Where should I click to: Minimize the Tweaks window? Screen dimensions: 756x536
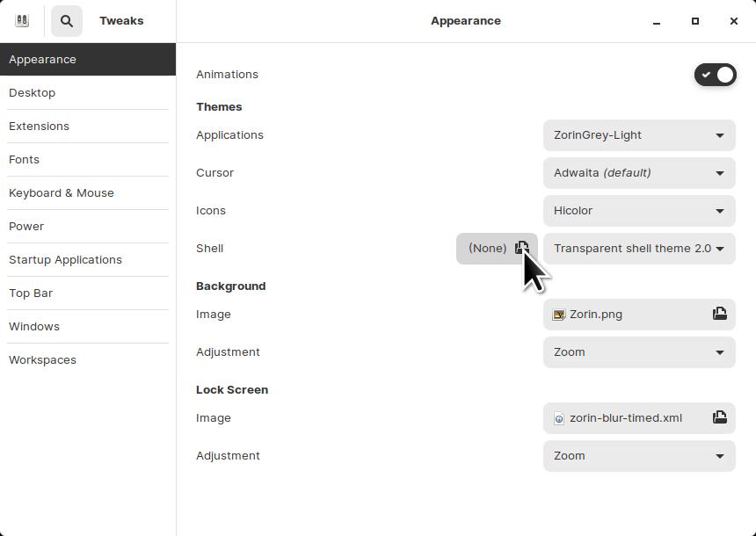click(657, 21)
